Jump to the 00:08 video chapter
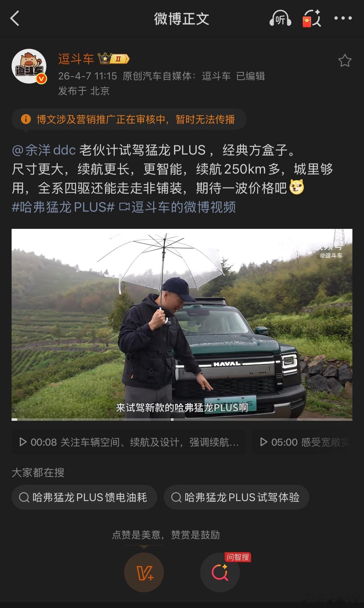This screenshot has height=608, width=364. click(x=129, y=442)
